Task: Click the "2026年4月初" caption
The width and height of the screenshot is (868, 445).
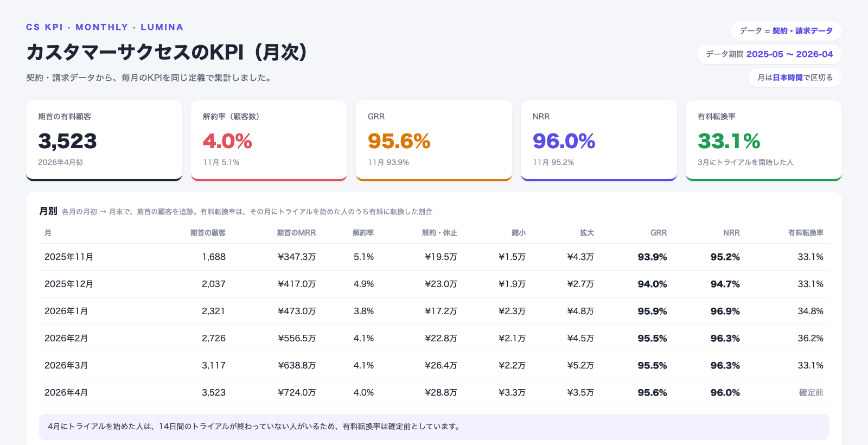Action: [60, 162]
